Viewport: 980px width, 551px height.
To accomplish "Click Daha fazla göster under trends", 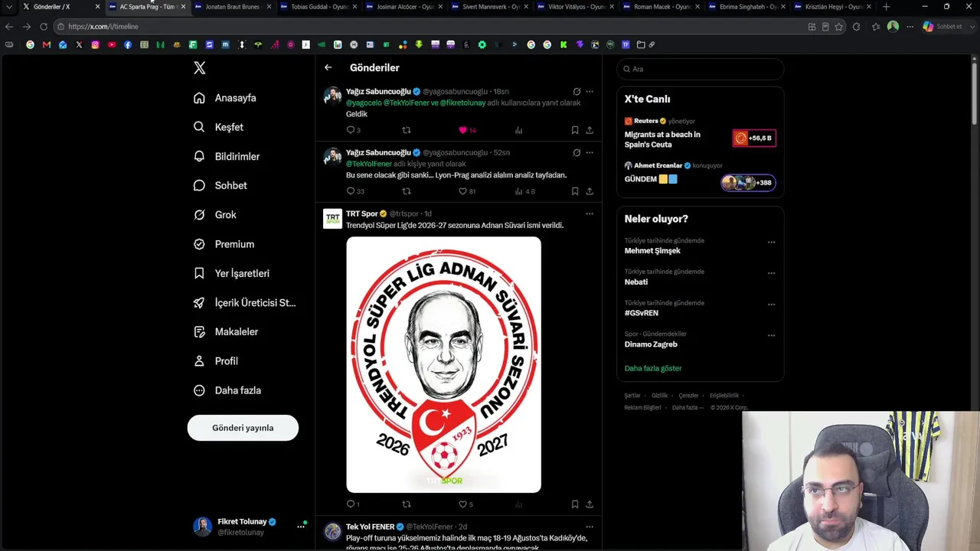I will pyautogui.click(x=653, y=368).
